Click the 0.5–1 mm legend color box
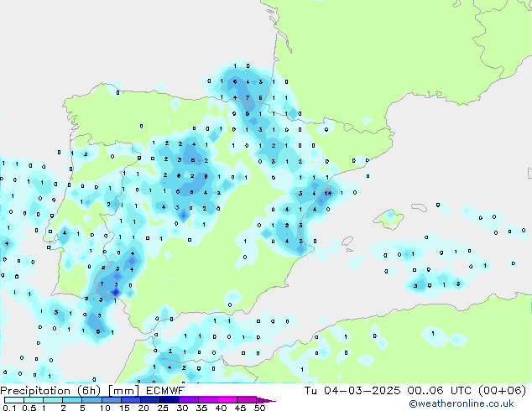 tap(34, 400)
